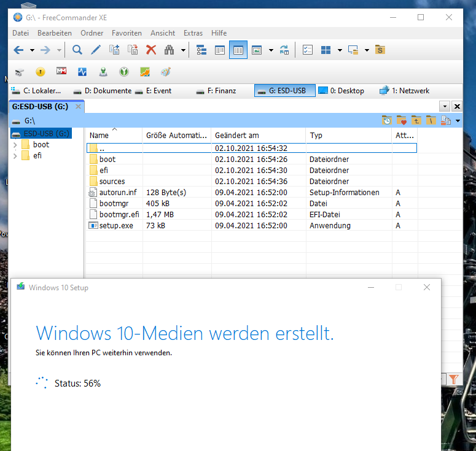476x451 pixels.
Task: Click the folder with S icon
Action: (x=380, y=50)
